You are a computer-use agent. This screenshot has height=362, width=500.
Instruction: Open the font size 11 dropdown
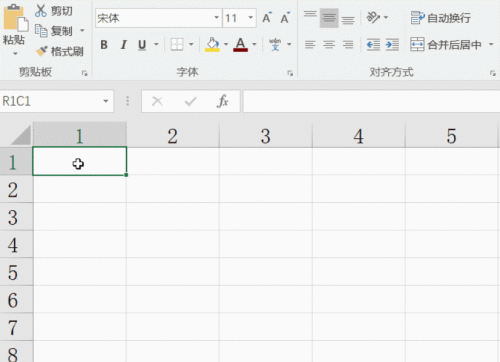coord(251,18)
